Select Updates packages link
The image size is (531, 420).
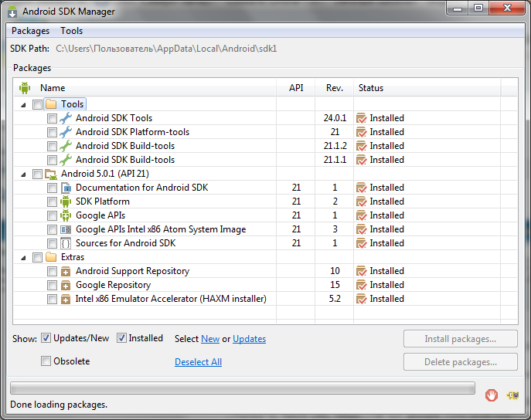click(249, 339)
